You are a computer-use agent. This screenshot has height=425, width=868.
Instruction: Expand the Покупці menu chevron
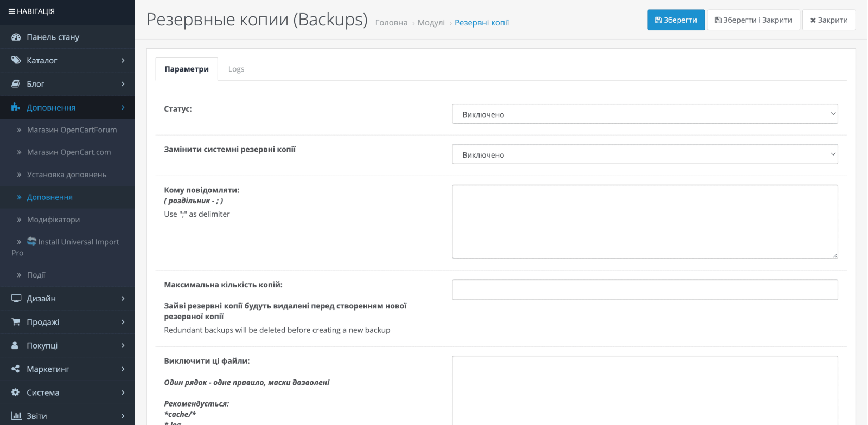(123, 345)
